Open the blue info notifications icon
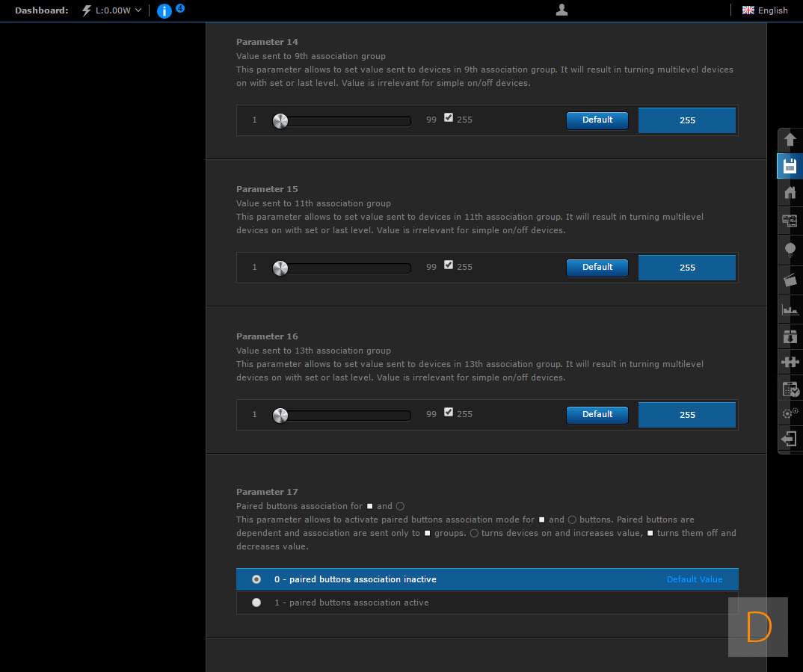Viewport: 803px width, 672px height. [x=164, y=11]
